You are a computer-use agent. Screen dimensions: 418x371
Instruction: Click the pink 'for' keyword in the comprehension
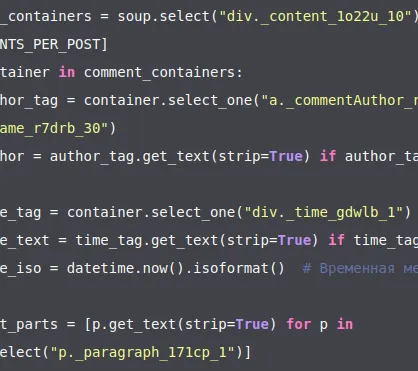click(x=299, y=324)
